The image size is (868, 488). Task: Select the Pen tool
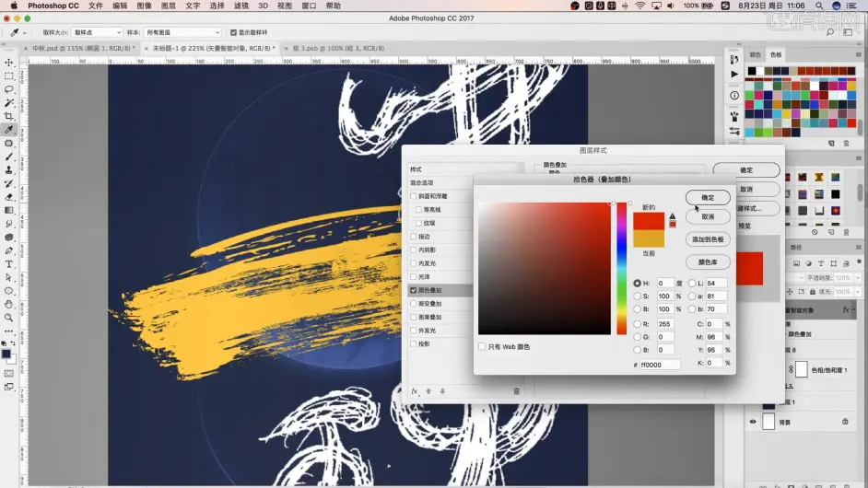tap(9, 250)
